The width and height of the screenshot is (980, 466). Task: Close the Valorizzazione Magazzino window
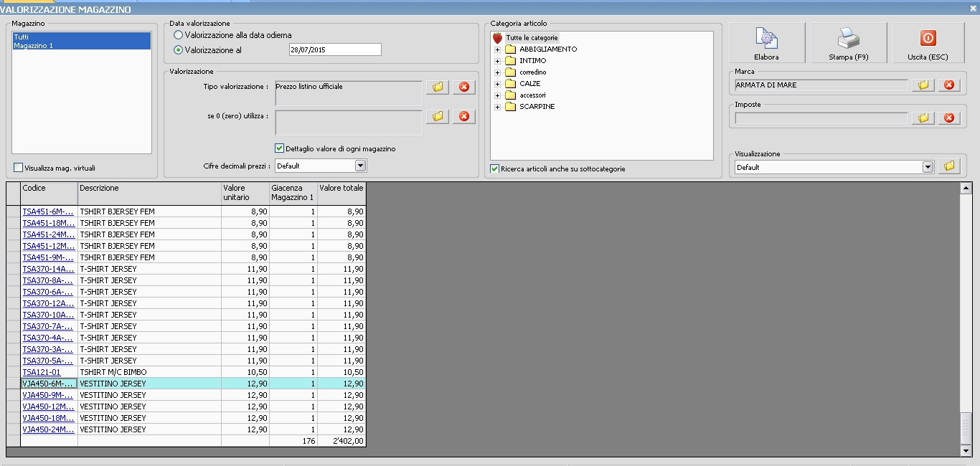tap(971, 9)
